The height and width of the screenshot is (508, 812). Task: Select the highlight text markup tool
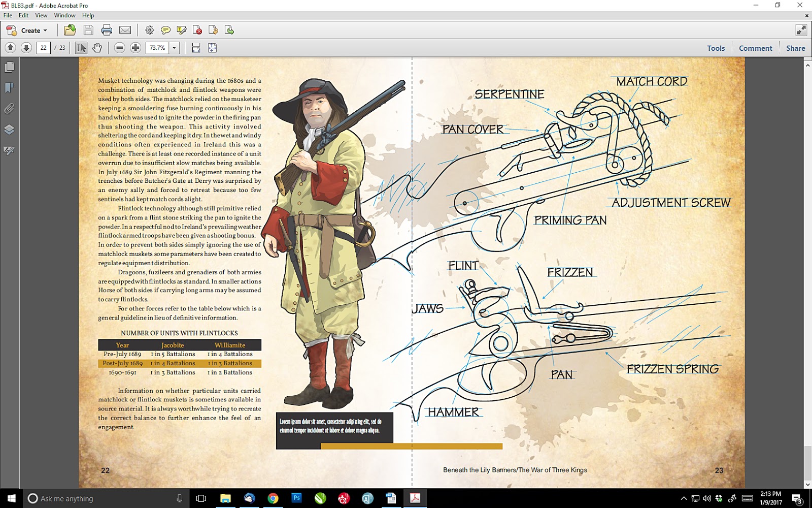tap(182, 30)
